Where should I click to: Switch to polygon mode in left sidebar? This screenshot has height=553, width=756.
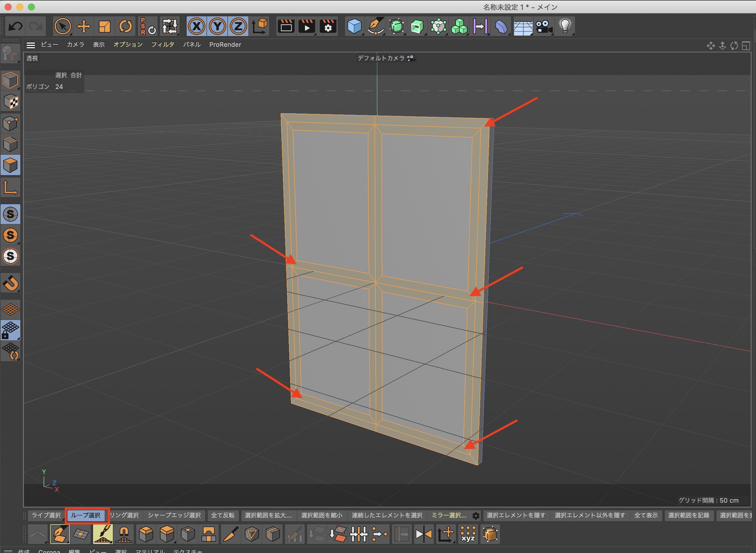coord(10,165)
